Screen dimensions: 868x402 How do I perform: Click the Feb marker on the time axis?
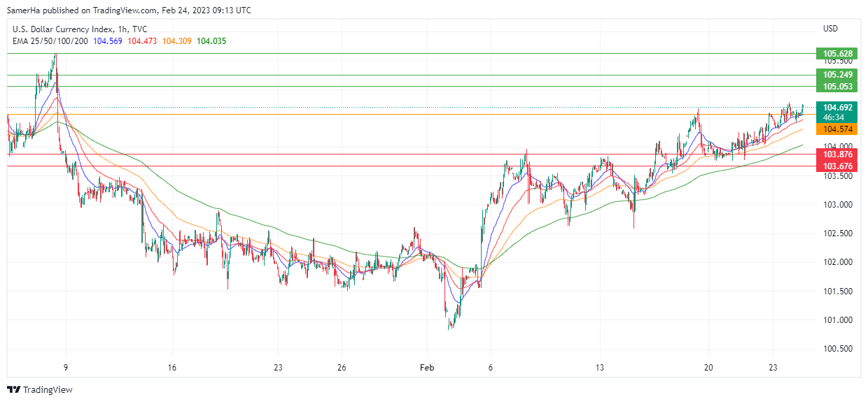[426, 367]
